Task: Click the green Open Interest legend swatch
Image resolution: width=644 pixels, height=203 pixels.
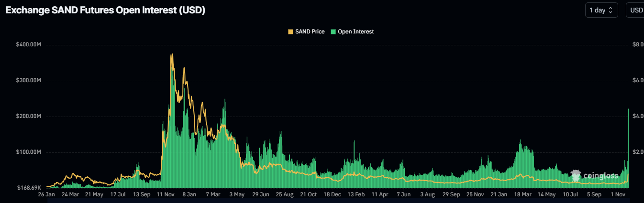Action: click(x=333, y=32)
